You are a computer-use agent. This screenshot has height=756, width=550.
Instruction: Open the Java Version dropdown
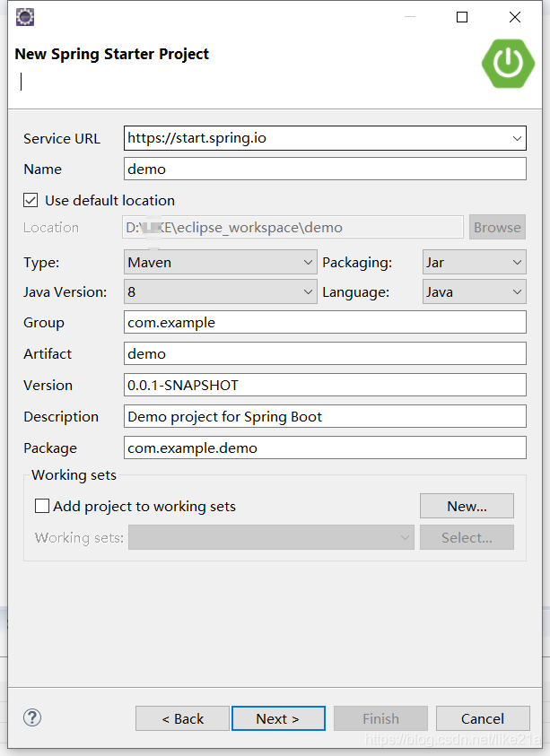[308, 291]
